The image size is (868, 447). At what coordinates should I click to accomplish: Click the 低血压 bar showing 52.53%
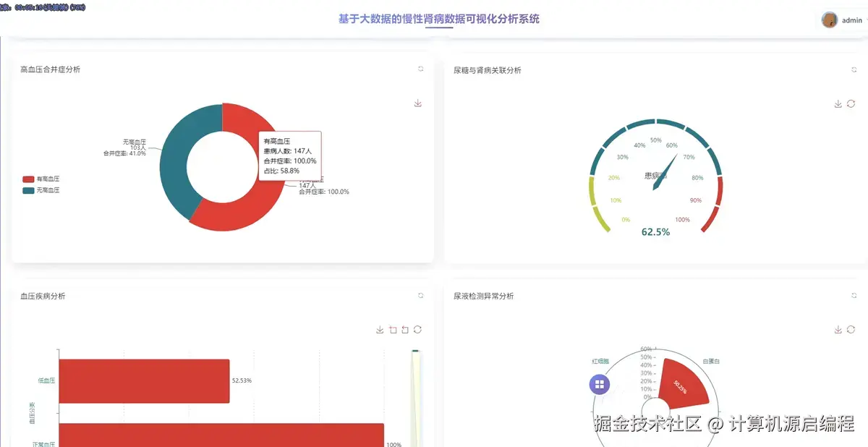point(144,381)
